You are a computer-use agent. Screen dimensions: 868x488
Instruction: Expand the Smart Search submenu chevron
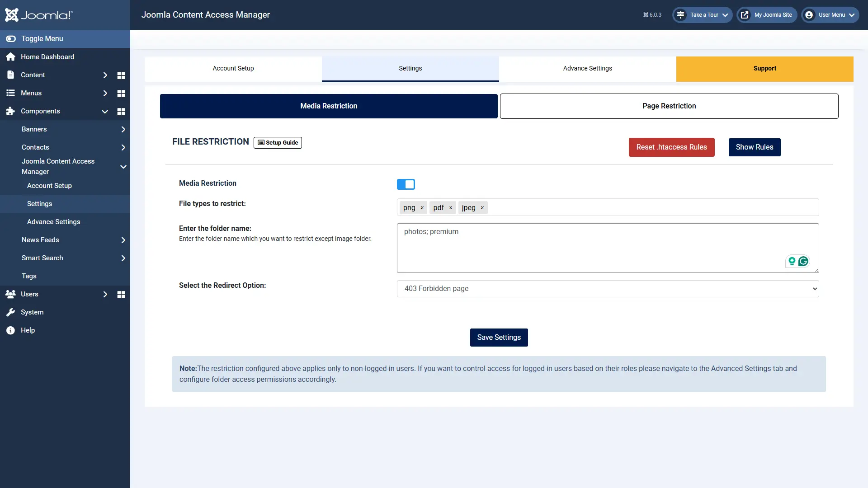click(123, 258)
